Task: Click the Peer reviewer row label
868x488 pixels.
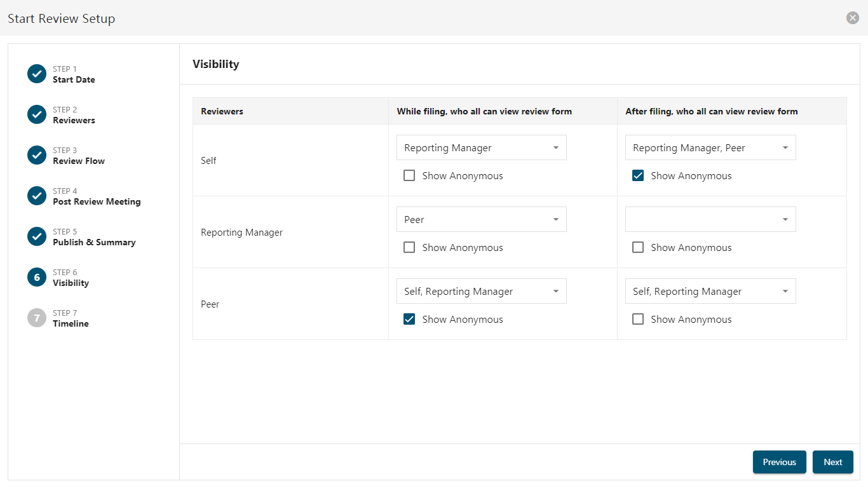Action: [210, 304]
